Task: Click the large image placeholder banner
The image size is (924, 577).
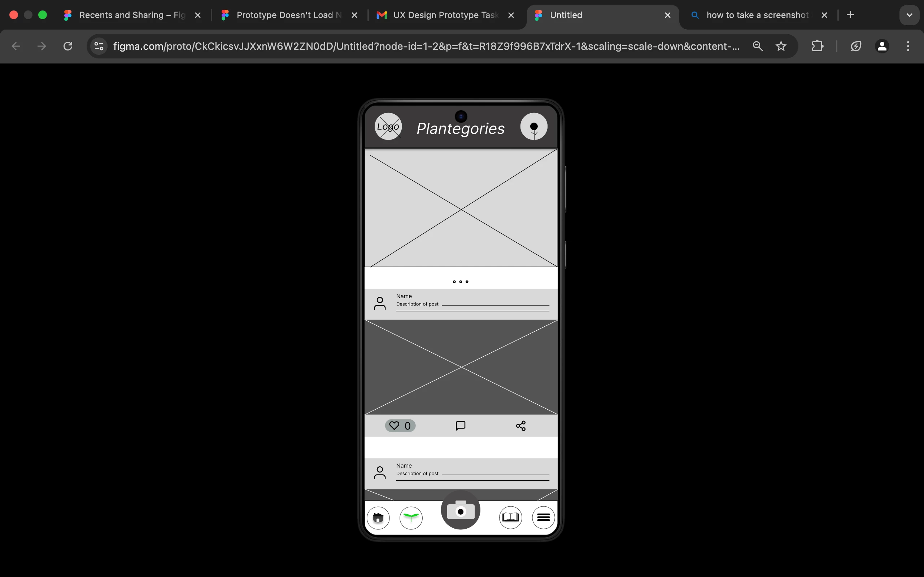Action: click(461, 208)
